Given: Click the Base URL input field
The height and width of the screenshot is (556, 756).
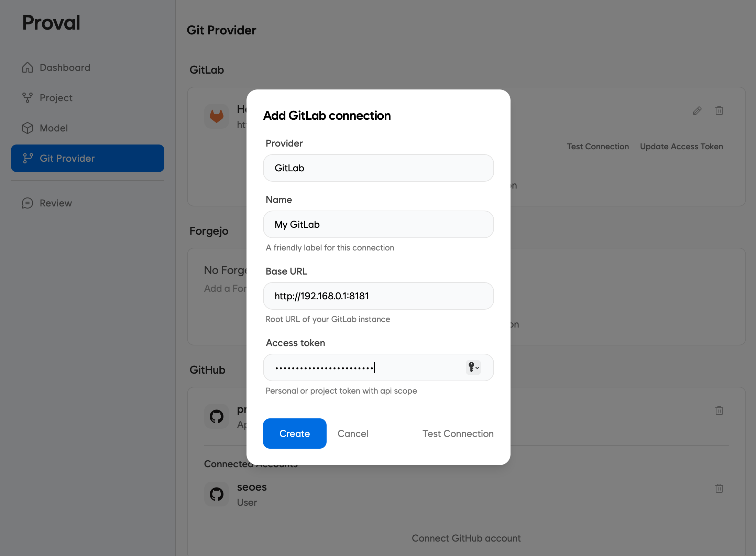Looking at the screenshot, I should click(x=379, y=296).
